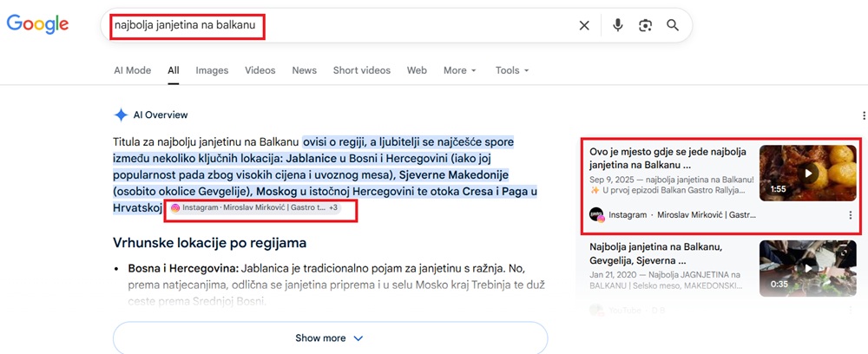Open the Web tab

pos(417,70)
